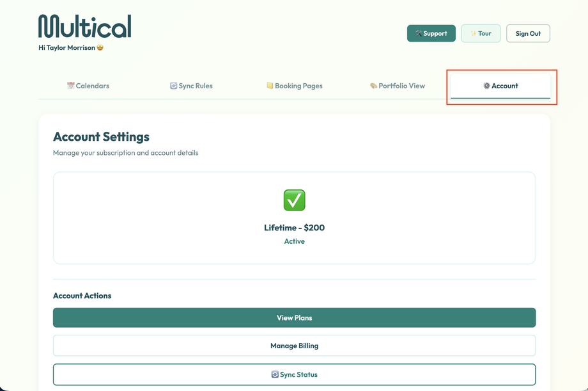Click the View Plans button
This screenshot has width=588, height=391.
(295, 318)
